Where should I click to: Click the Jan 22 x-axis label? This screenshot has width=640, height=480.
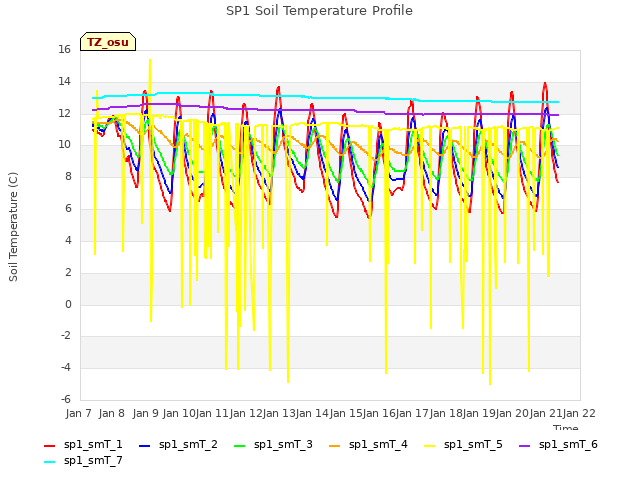[579, 413]
